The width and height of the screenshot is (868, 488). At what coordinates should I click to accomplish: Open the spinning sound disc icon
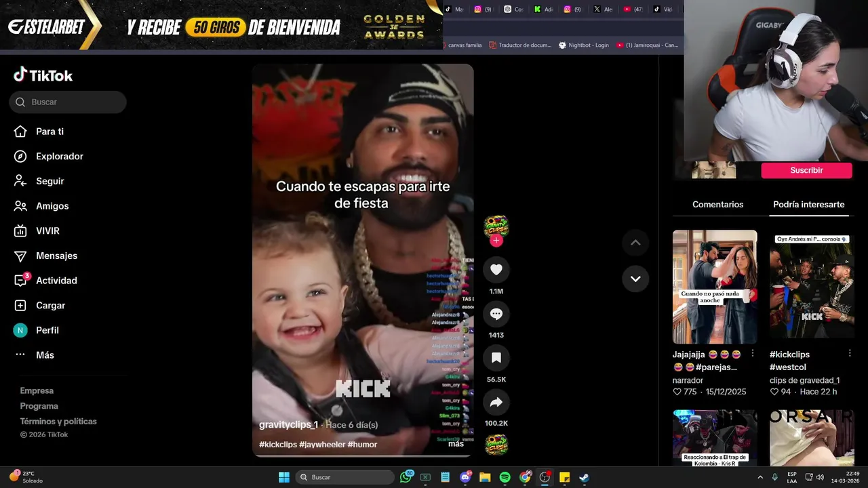pos(496,445)
